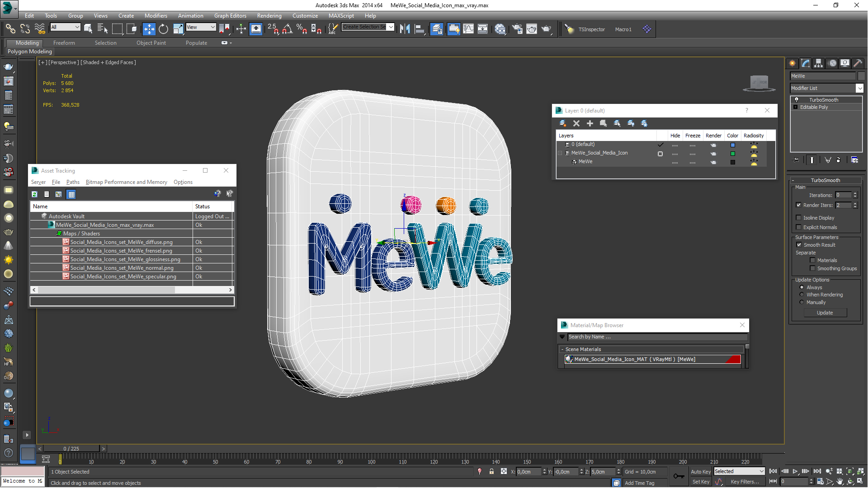Open the Graph Editors menu
868x488 pixels.
point(230,16)
